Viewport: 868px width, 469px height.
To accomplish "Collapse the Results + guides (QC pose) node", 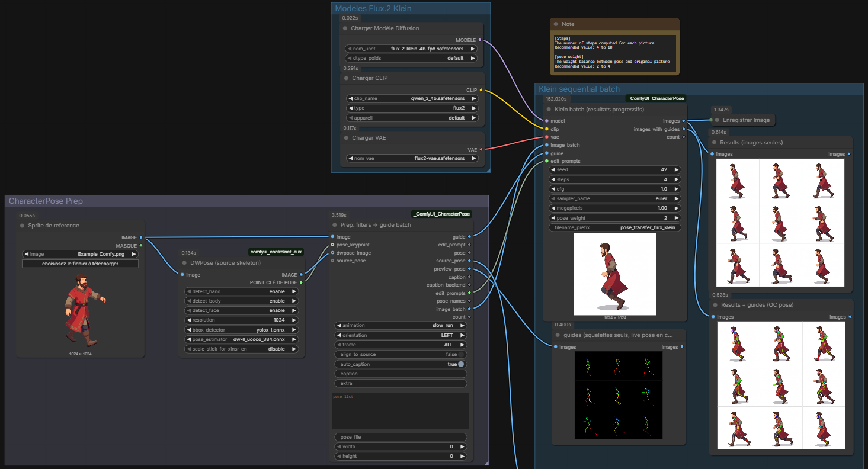I will [715, 305].
